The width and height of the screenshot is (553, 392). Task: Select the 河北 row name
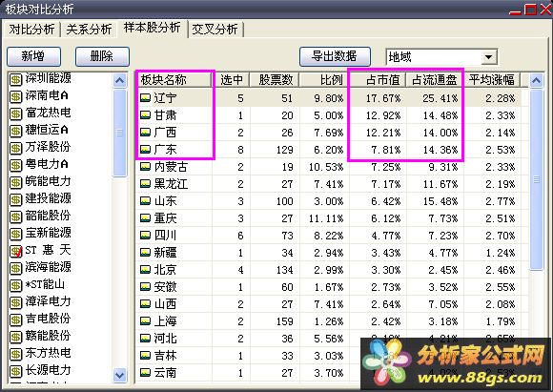pos(165,339)
